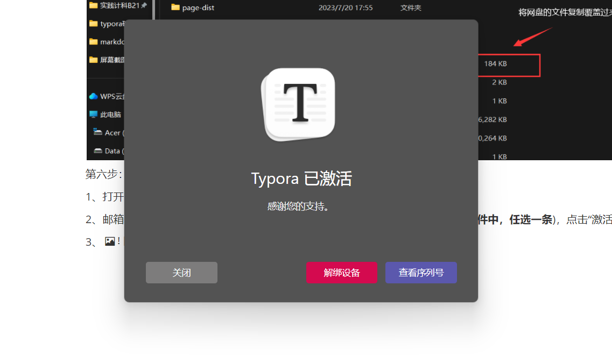Click the date 2023/7/20 17:55
Screen dimensions: 612x364
pyautogui.click(x=346, y=8)
